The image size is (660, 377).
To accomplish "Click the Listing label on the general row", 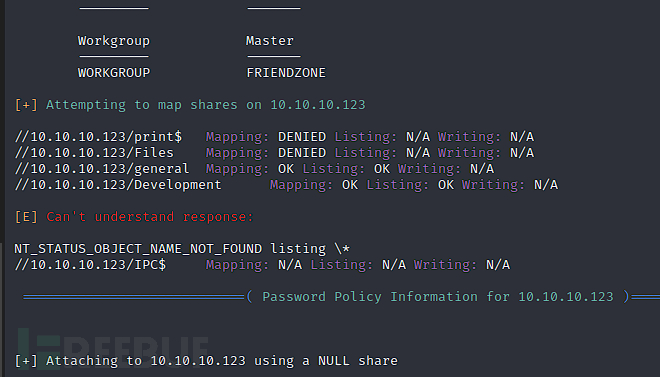I will 334,169.
